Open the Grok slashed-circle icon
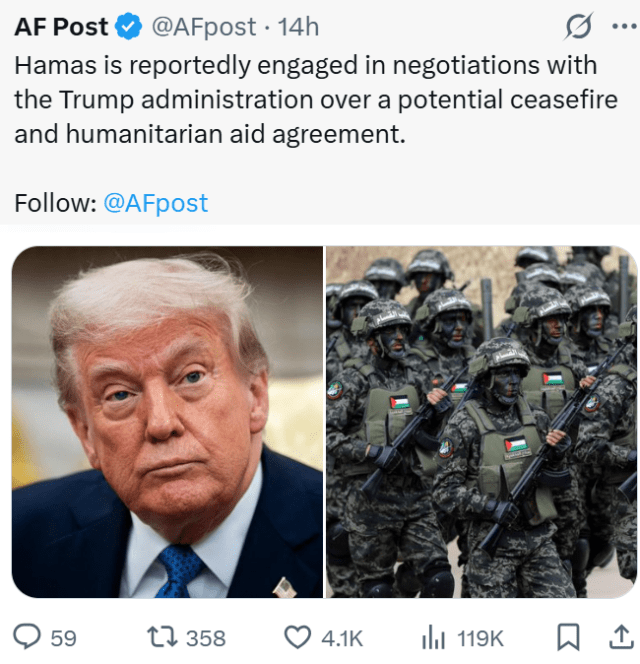The height and width of the screenshot is (664, 640). click(x=578, y=26)
